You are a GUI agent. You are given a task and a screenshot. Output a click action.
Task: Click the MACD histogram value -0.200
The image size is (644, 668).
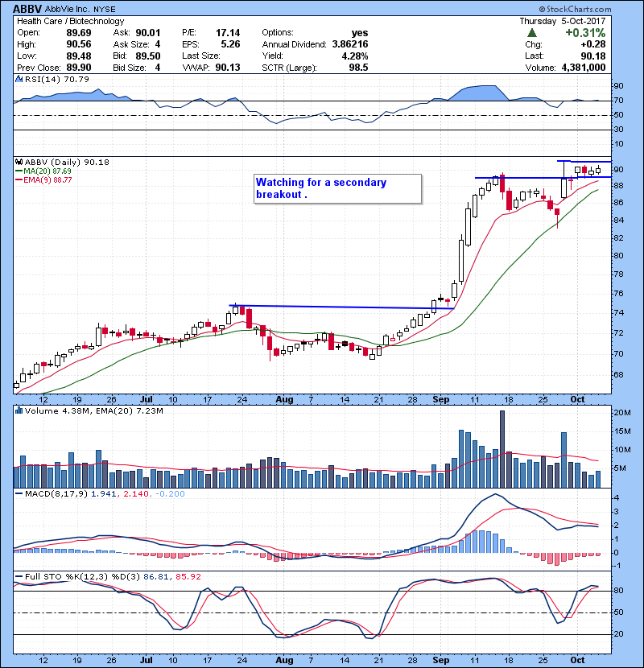click(170, 494)
